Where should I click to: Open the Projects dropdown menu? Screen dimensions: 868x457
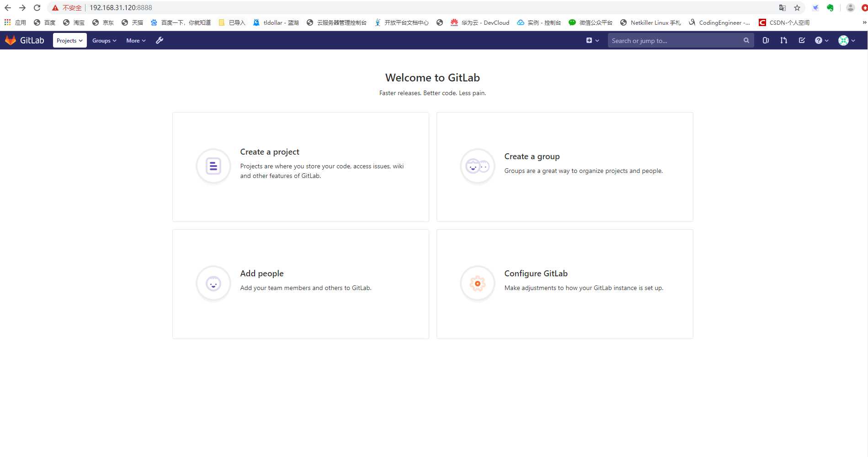69,40
